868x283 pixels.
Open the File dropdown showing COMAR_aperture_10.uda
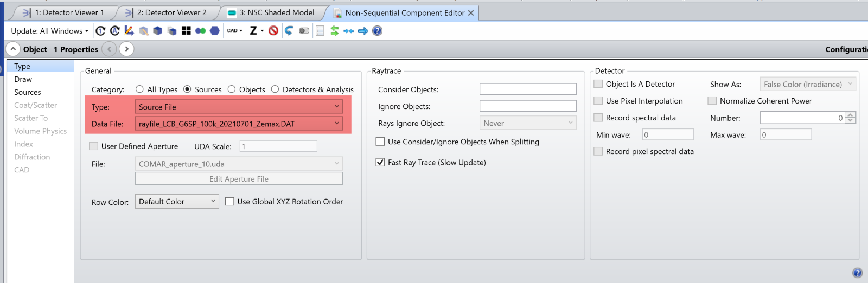click(x=239, y=164)
